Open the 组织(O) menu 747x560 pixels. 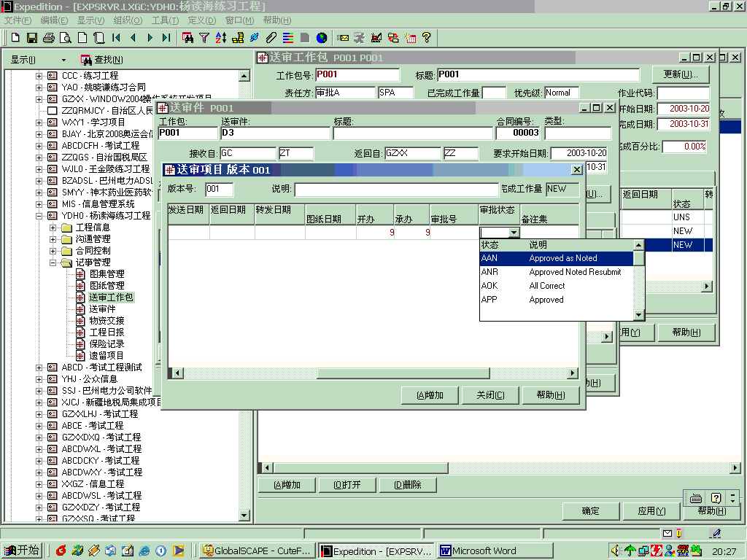tap(128, 20)
